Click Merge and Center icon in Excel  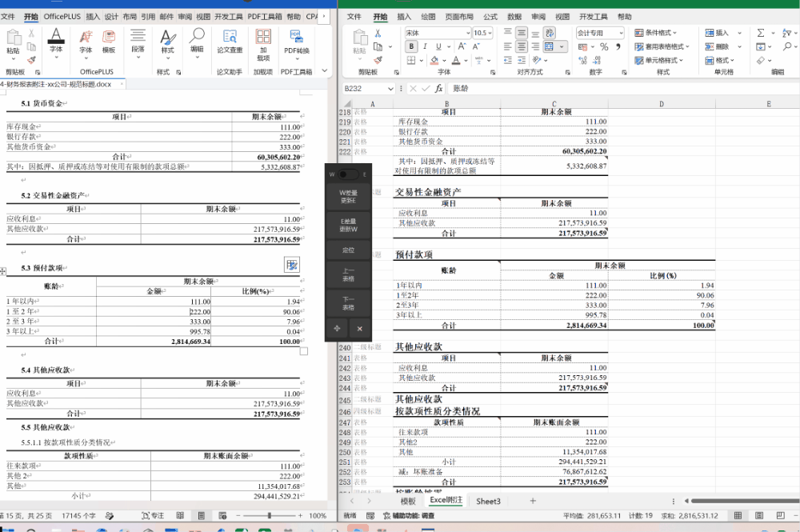click(549, 46)
